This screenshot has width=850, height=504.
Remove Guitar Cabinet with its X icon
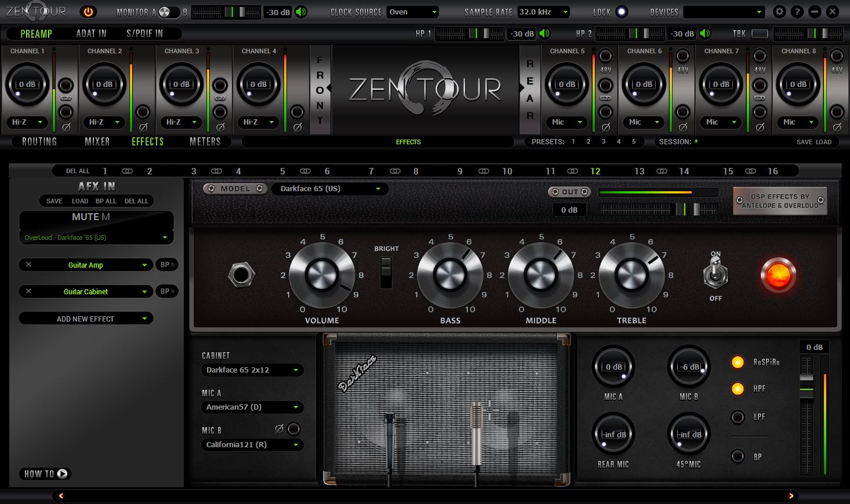(x=28, y=291)
